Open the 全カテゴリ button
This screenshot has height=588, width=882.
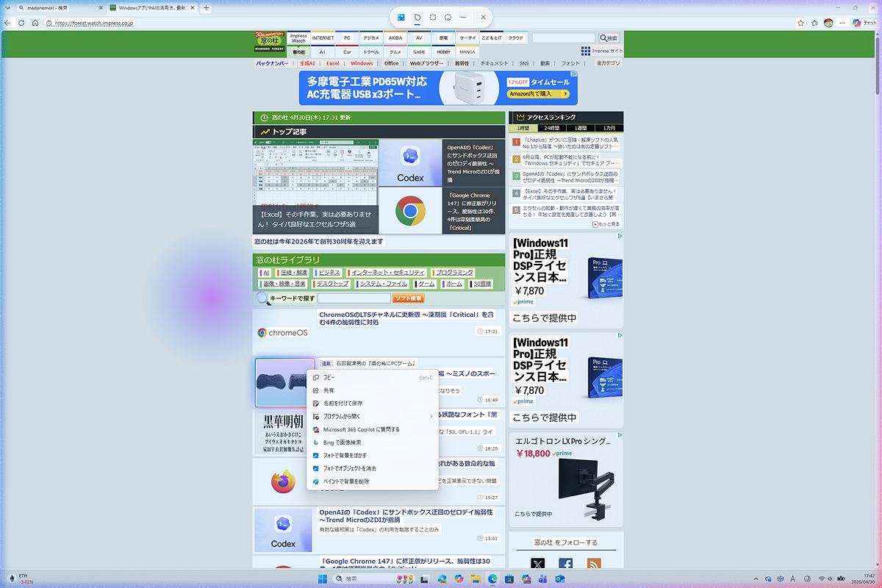point(608,63)
